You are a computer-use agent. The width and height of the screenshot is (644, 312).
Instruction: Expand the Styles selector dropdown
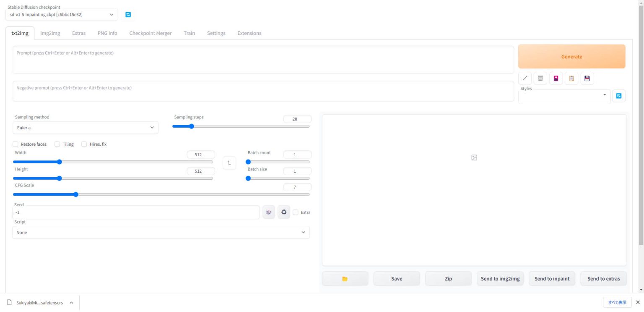coord(605,95)
